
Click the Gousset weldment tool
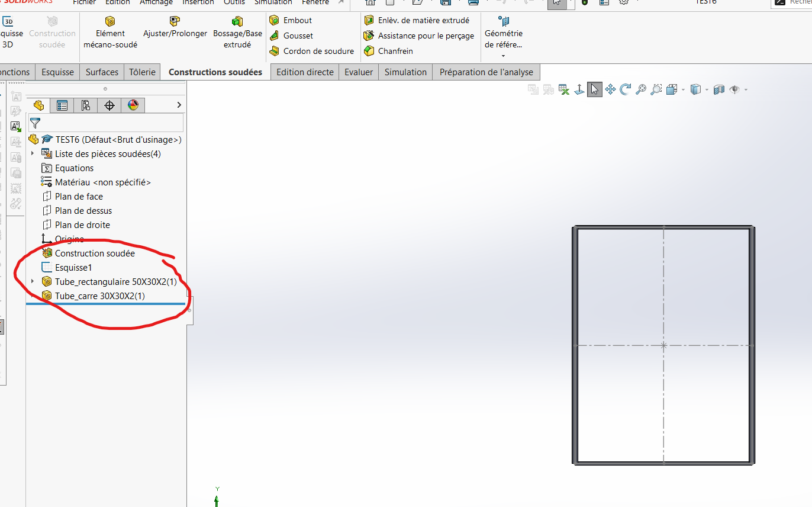[291, 36]
